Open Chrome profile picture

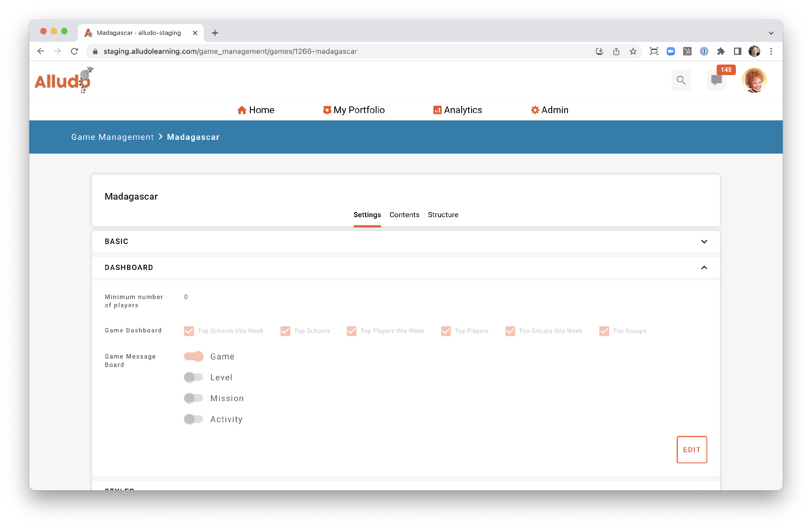pyautogui.click(x=754, y=51)
